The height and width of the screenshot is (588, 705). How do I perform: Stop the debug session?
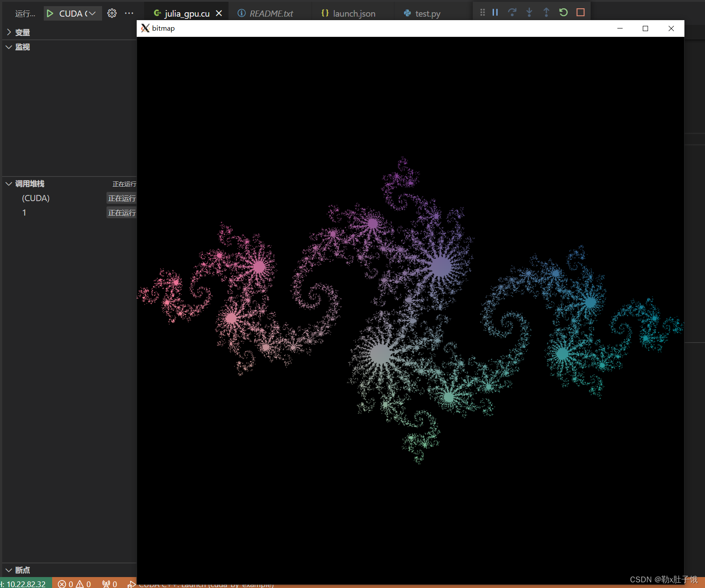pyautogui.click(x=581, y=12)
